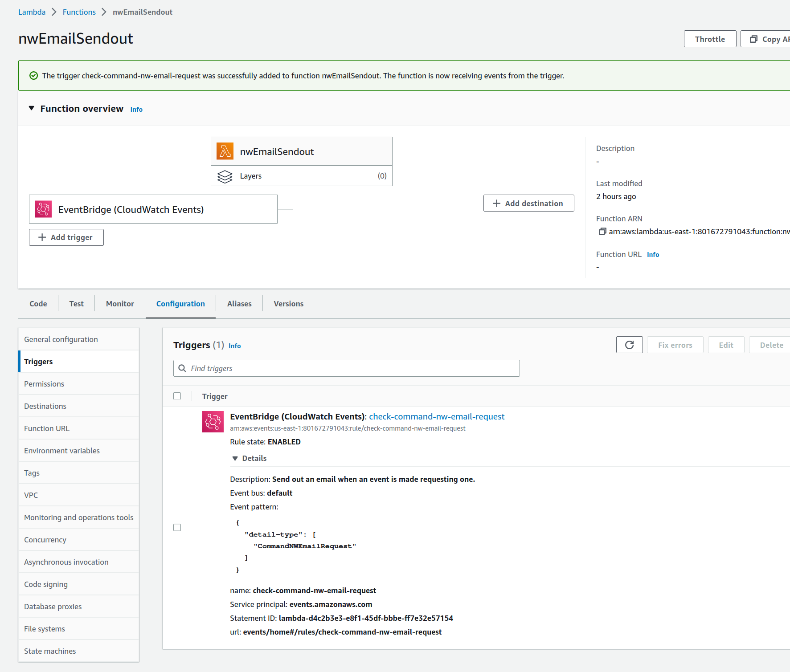Click the copy icon on Copy ARN button
Image resolution: width=790 pixels, height=672 pixels.
754,39
